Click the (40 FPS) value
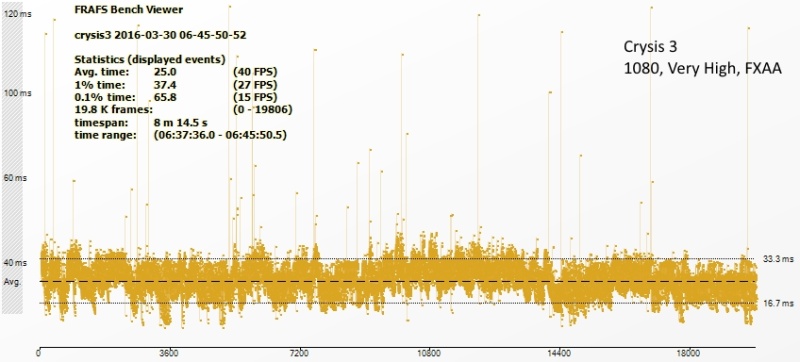 coord(255,71)
